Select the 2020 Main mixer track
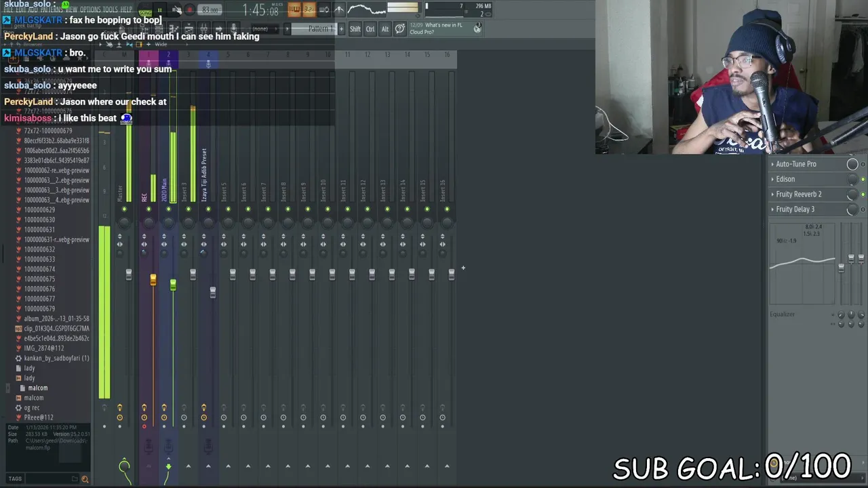 (163, 190)
